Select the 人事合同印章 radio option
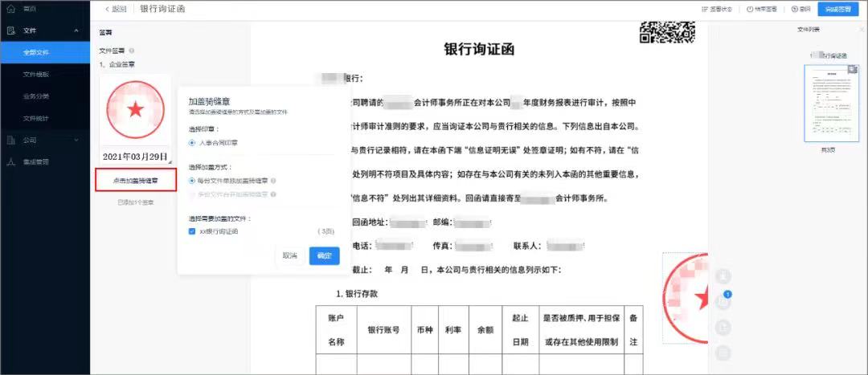868x375 pixels. tap(192, 143)
